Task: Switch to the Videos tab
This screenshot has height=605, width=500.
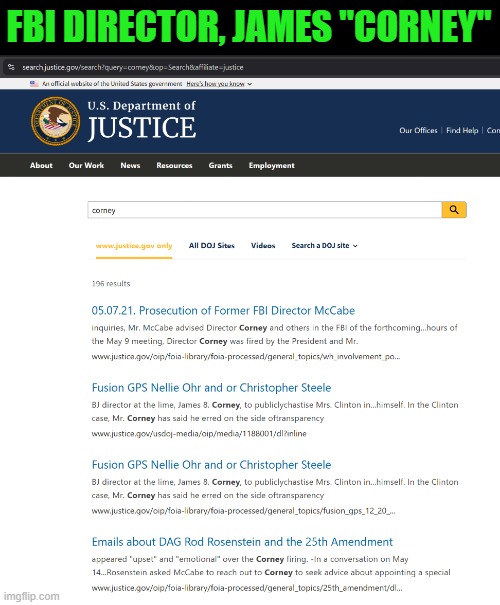Action: pyautogui.click(x=263, y=245)
